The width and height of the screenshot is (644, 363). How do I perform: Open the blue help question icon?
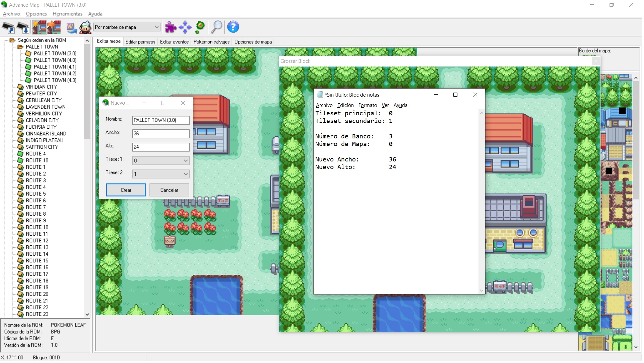pyautogui.click(x=233, y=27)
